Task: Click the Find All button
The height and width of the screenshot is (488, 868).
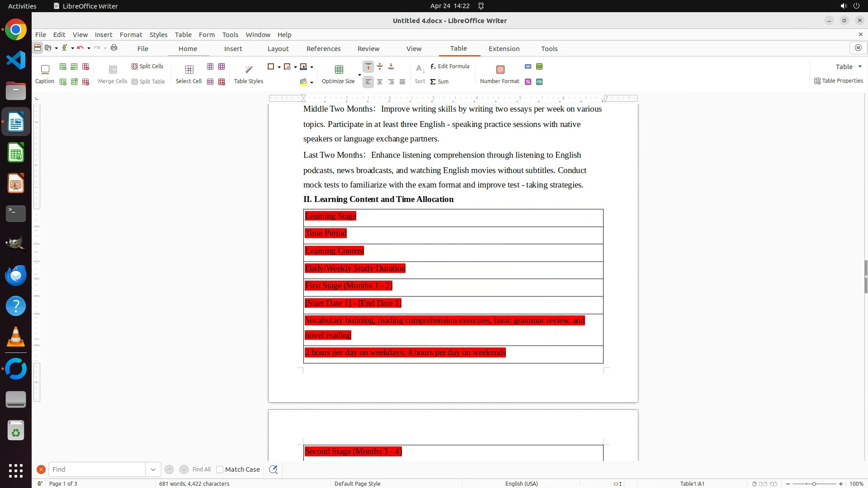Action: (201, 469)
